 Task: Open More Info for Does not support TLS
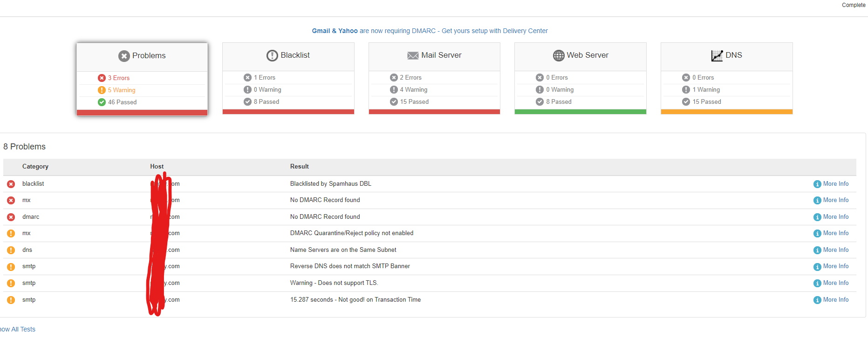[x=831, y=283]
